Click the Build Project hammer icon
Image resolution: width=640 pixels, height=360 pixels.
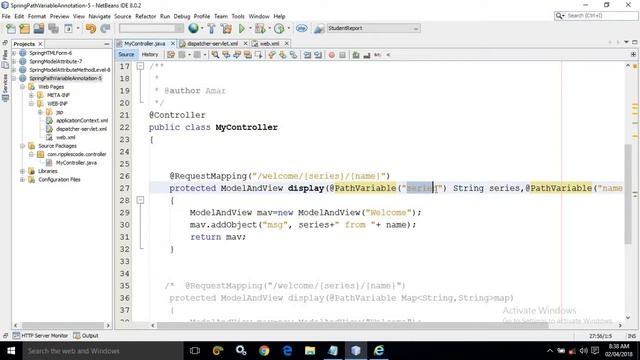tap(211, 28)
